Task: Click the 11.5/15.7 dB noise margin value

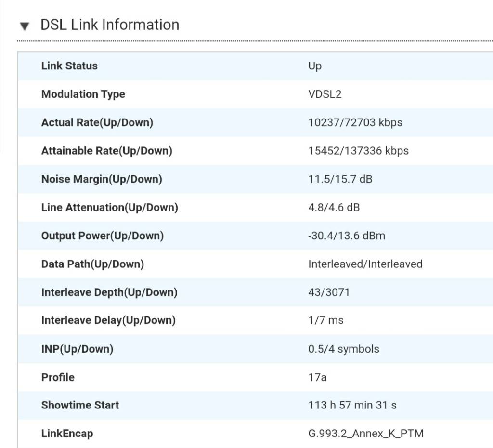Action: pyautogui.click(x=340, y=180)
